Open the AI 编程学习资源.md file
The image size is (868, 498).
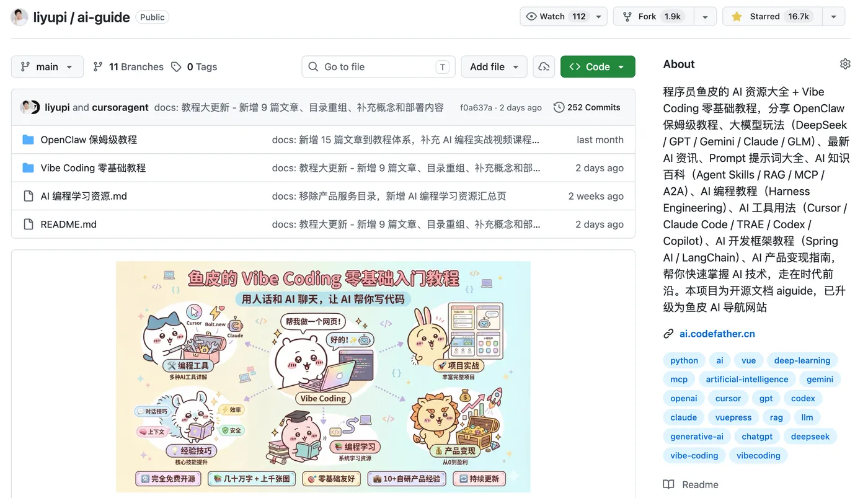(x=84, y=196)
